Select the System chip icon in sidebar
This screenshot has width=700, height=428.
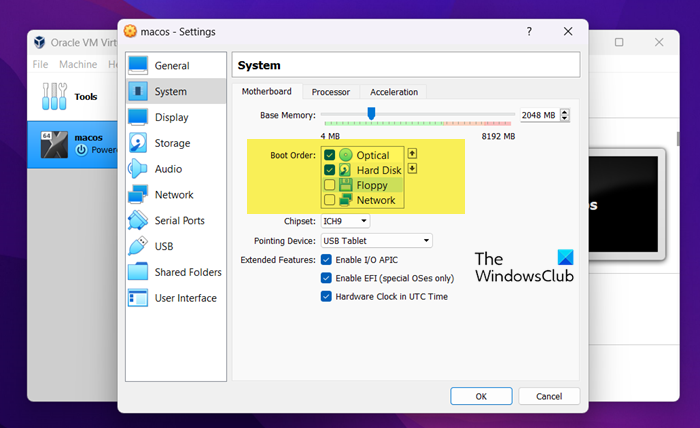point(138,91)
